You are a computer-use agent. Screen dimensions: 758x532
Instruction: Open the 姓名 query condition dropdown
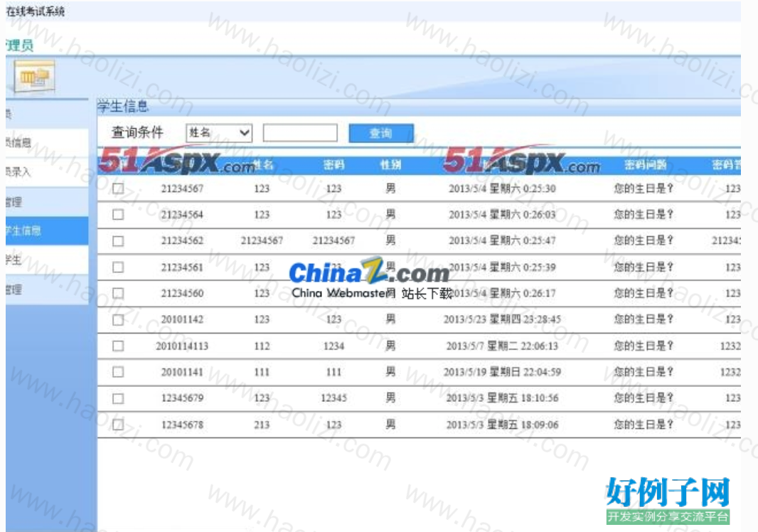tap(220, 132)
